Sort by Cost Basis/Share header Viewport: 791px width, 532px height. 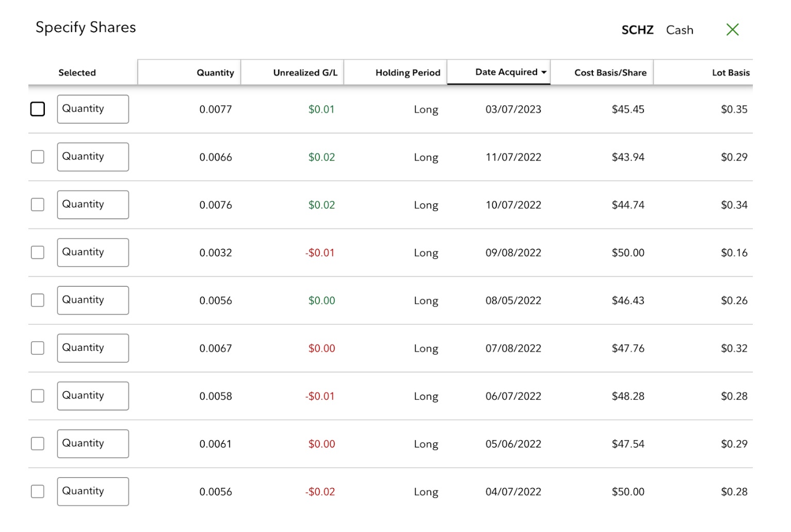(x=610, y=73)
